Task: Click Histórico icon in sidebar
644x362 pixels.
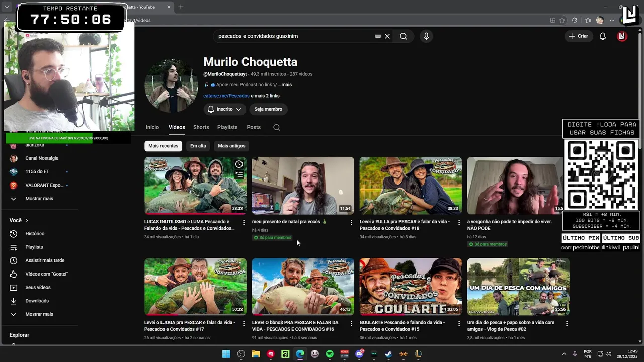Action: coord(14,234)
